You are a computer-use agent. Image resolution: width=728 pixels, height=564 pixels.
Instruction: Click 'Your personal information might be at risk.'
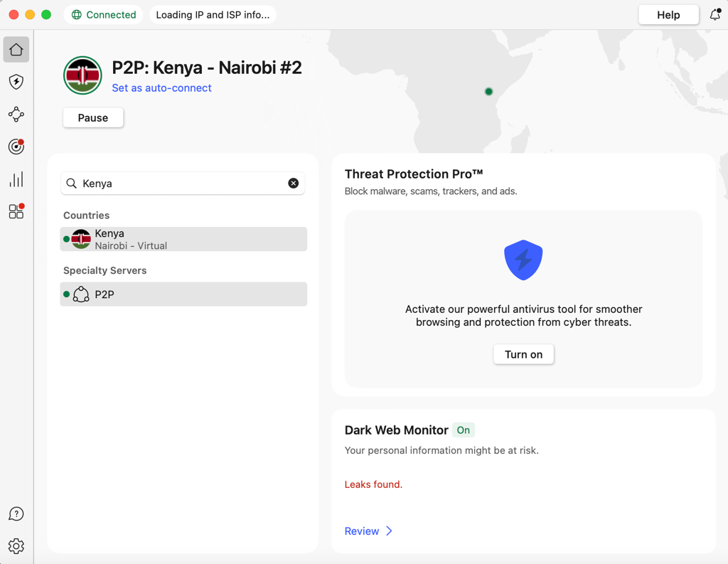click(441, 451)
